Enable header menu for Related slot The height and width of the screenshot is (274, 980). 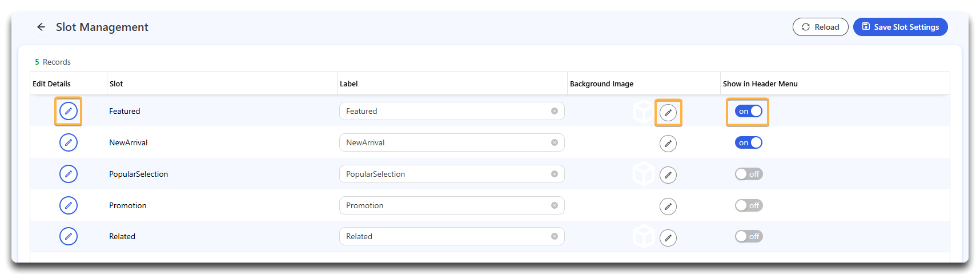(749, 236)
